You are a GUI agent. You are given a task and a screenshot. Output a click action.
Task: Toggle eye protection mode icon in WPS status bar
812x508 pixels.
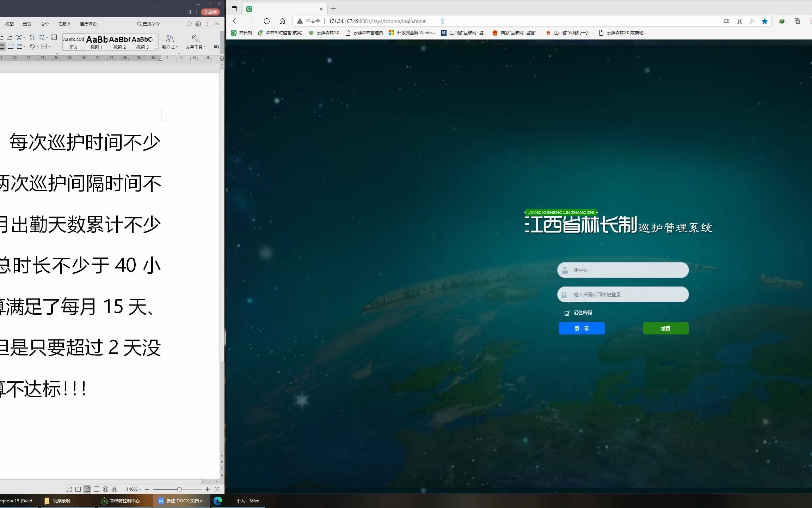point(115,489)
